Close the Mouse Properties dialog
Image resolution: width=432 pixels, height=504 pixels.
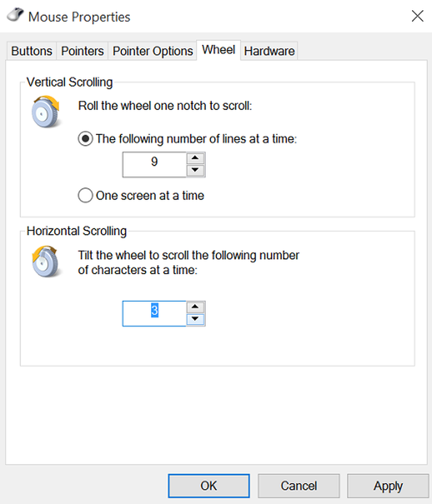[417, 16]
